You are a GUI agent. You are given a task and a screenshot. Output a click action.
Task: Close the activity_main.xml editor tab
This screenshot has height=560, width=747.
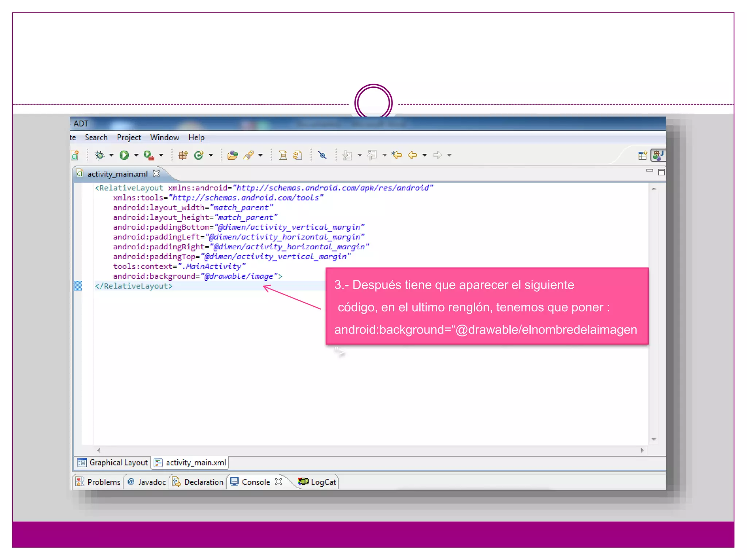click(x=156, y=174)
